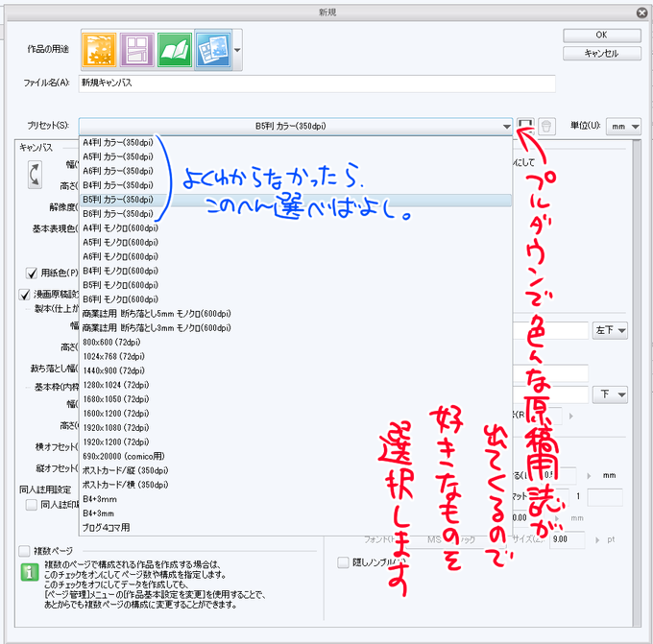Click the dialog's vertical scrollbar
The height and width of the screenshot is (644, 653).
tap(637, 383)
